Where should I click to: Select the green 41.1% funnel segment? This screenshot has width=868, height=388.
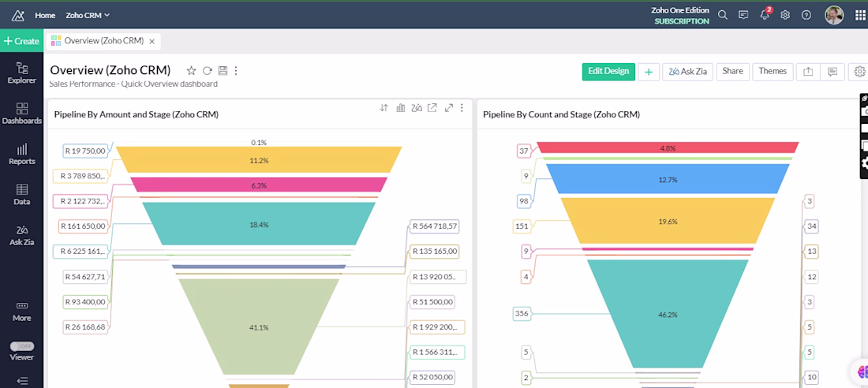[x=259, y=327]
